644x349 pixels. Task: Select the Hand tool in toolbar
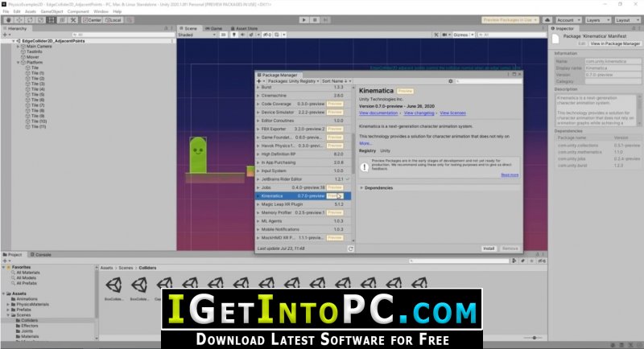(8, 19)
